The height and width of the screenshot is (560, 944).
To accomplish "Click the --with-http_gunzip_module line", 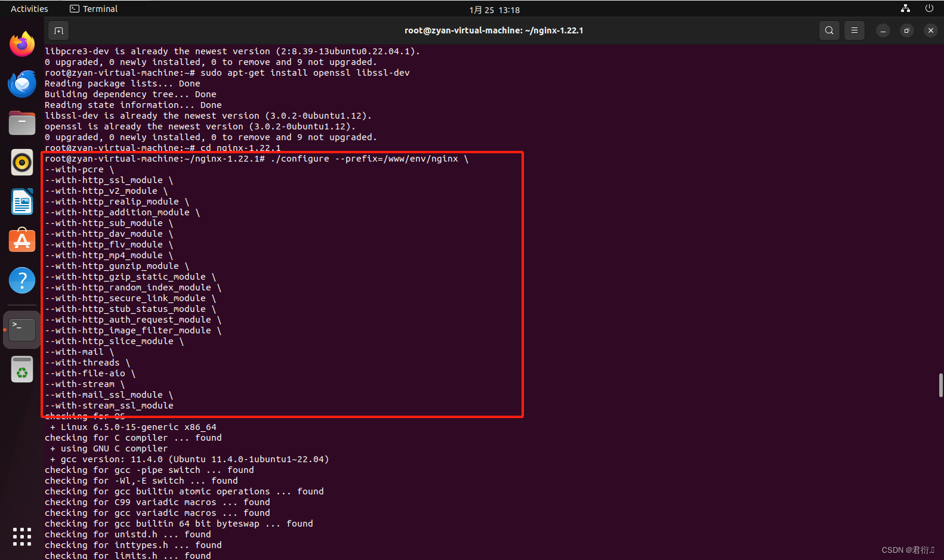I will (117, 266).
